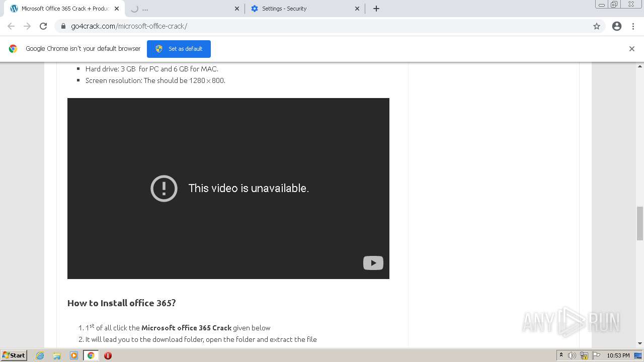This screenshot has height=362, width=644.
Task: Click the padlock site info icon
Action: click(63, 26)
